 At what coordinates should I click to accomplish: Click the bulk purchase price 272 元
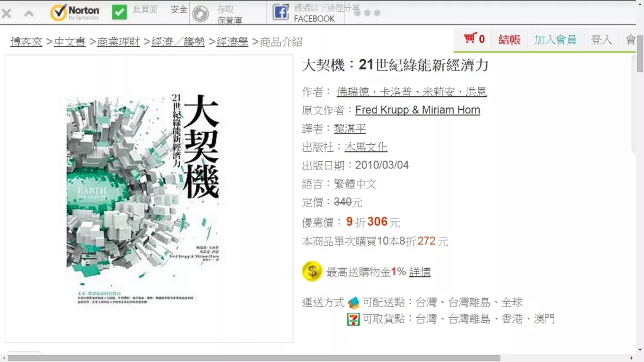[x=433, y=241]
